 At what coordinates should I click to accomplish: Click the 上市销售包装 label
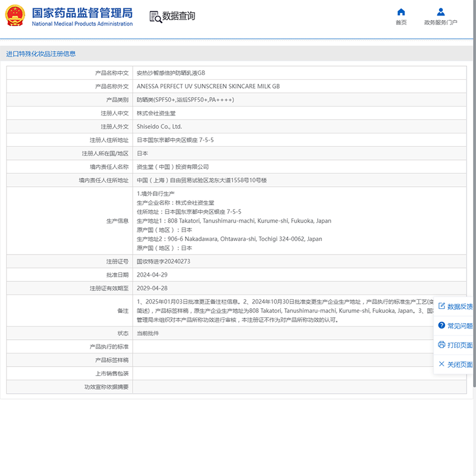tap(112, 374)
